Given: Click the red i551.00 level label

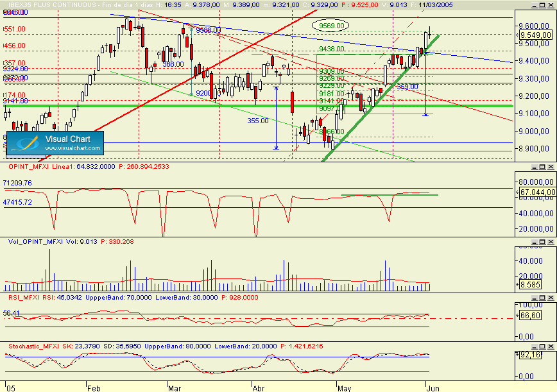Looking at the screenshot, I should [x=14, y=29].
